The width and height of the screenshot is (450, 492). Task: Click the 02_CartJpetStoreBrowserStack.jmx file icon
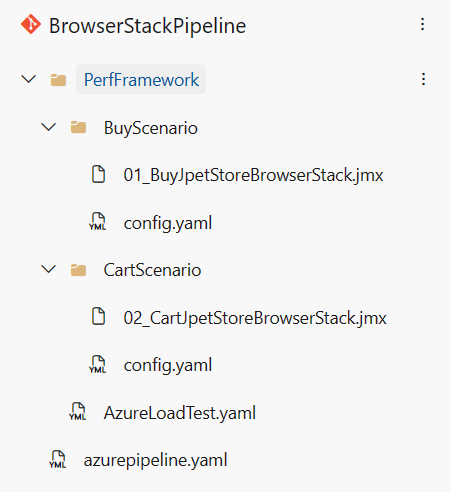pos(99,316)
